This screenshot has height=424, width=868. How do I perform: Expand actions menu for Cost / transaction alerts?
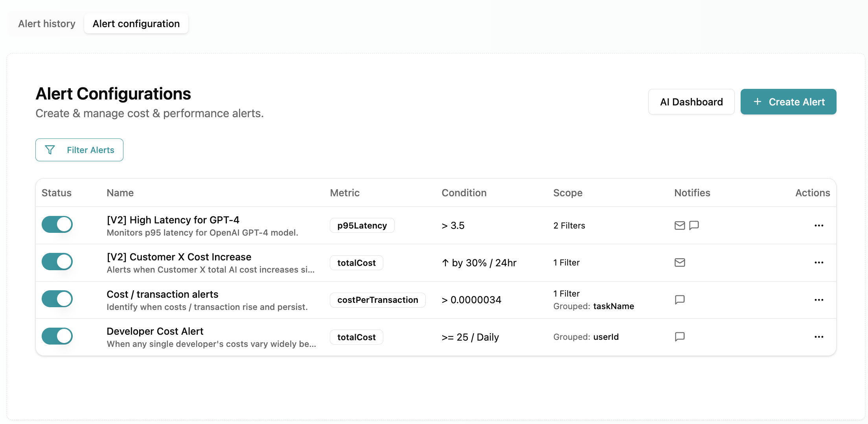[x=819, y=300]
